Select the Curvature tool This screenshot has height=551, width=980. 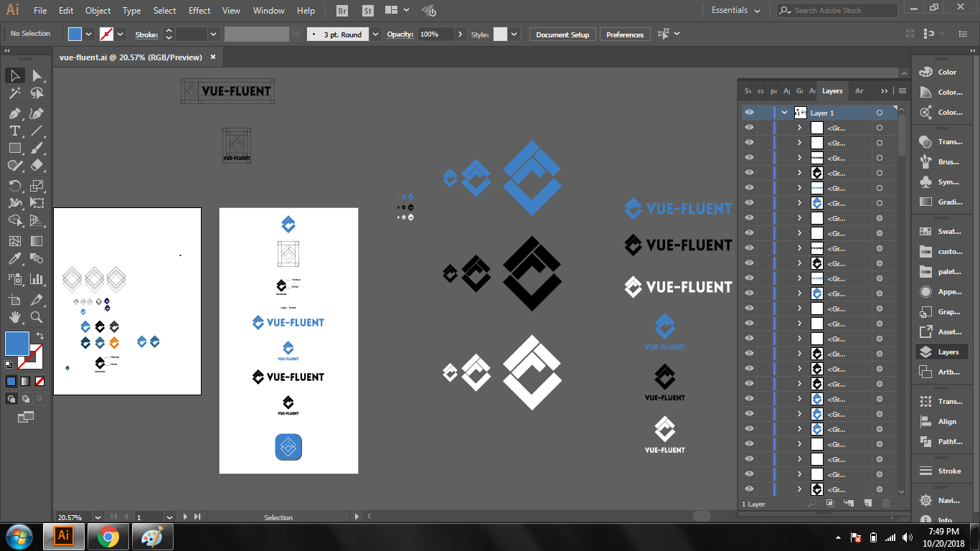click(37, 113)
